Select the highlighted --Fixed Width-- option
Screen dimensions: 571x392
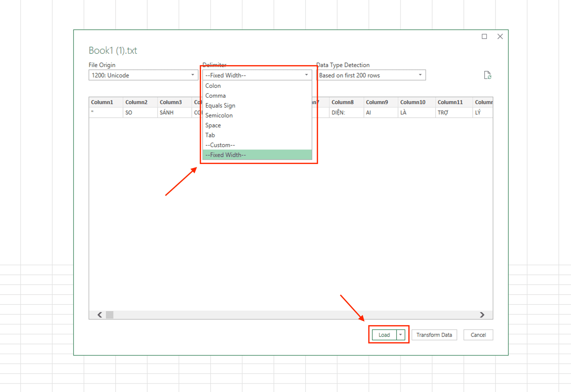pyautogui.click(x=226, y=155)
